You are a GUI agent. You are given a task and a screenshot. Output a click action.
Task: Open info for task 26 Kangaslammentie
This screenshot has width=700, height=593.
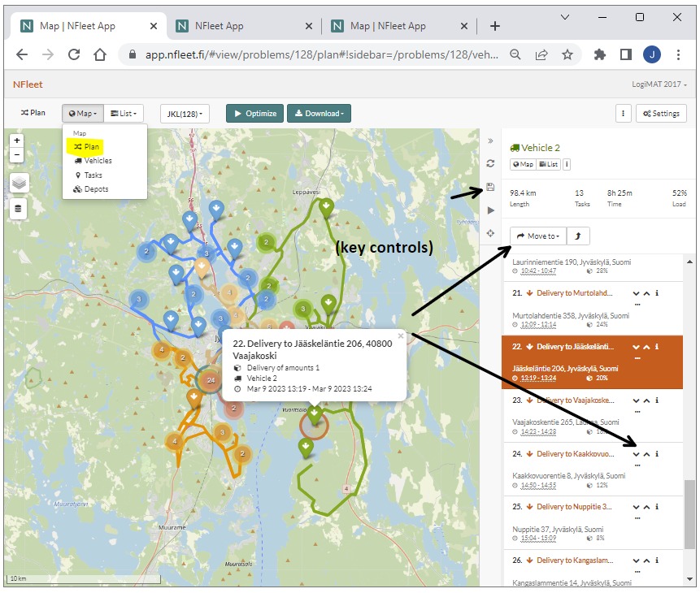657,561
